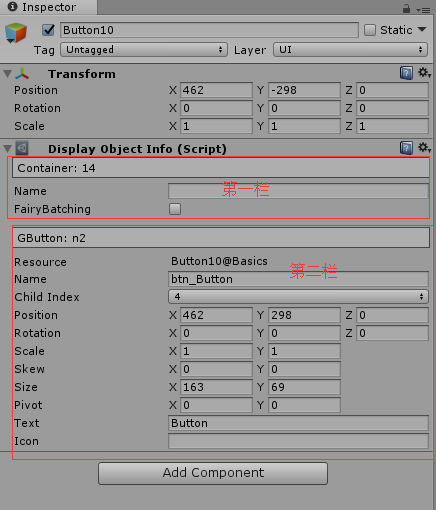Toggle the Inspector lock icon
436x510 pixels.
[x=406, y=8]
